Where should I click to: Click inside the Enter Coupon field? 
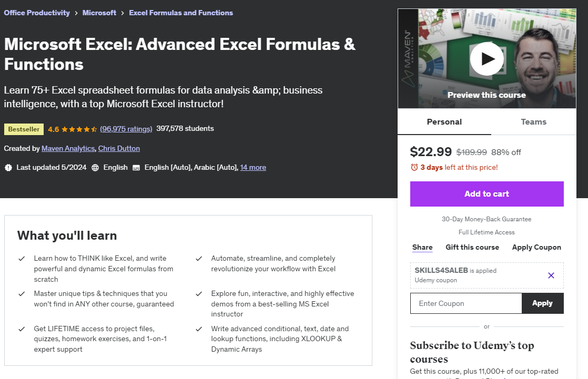(x=465, y=303)
